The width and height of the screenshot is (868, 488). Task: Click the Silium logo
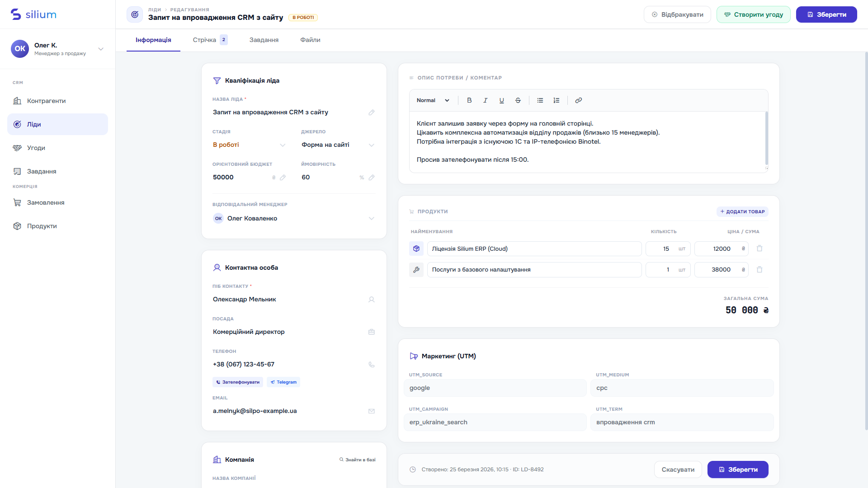(33, 14)
